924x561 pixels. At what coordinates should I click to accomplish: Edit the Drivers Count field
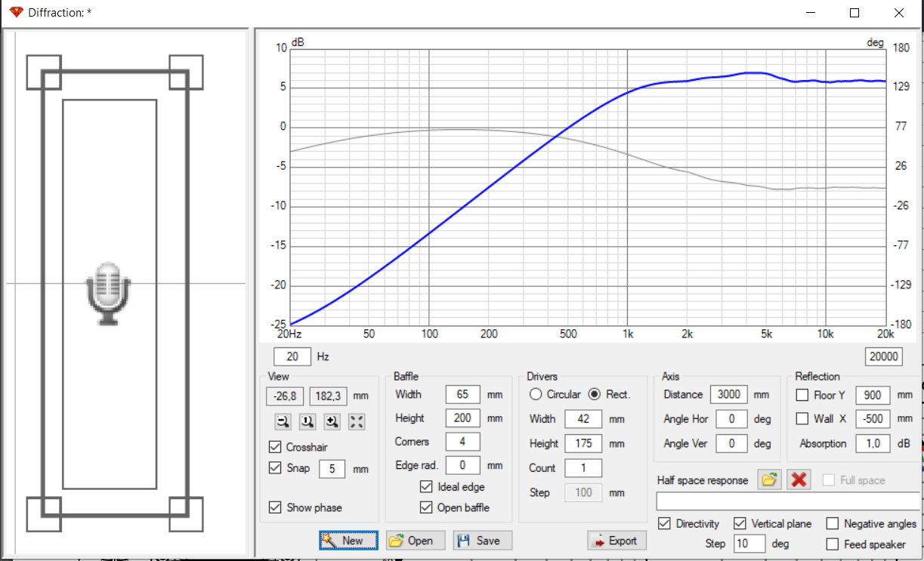click(x=583, y=467)
